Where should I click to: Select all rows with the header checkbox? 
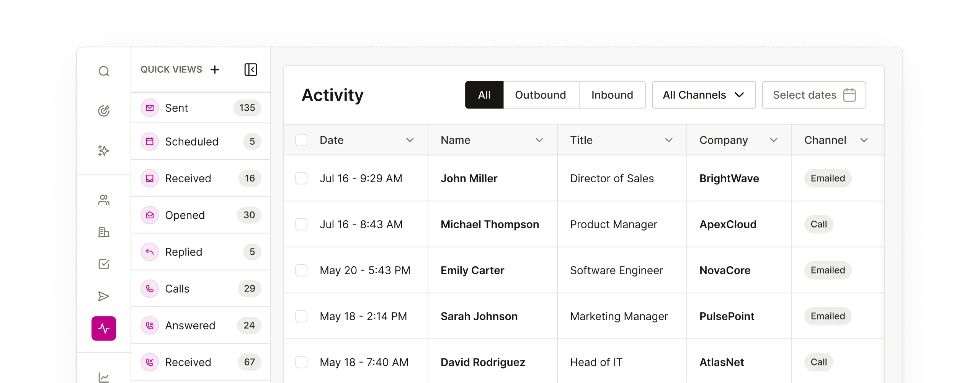(302, 140)
